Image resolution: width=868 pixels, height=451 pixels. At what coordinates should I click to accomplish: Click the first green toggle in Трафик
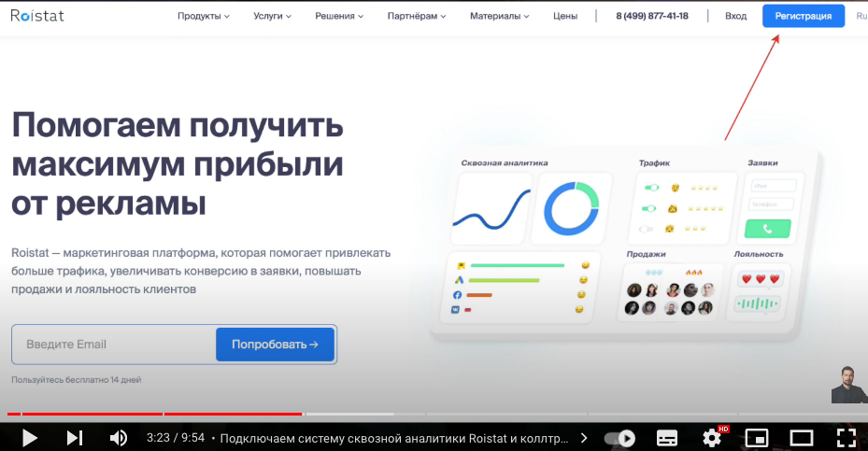pos(651,188)
